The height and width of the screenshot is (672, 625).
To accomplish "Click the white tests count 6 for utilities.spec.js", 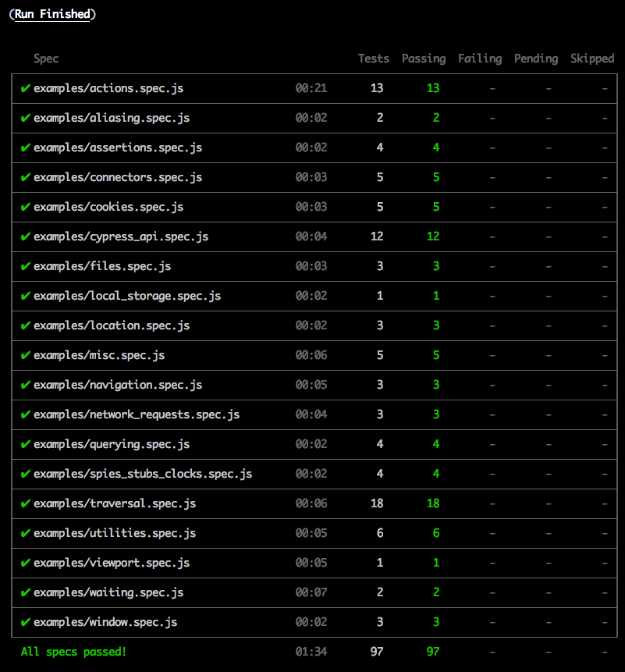I will click(380, 533).
